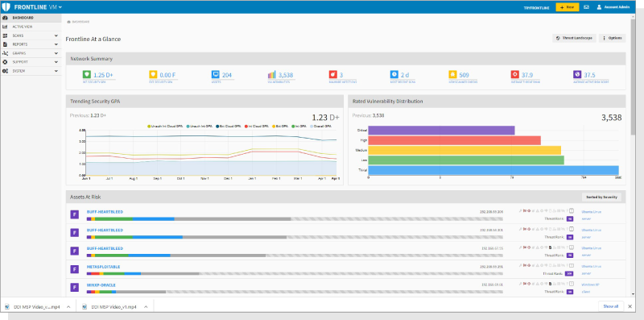644x320 pixels.
Task: Click the Reports document icon
Action: click(5, 44)
